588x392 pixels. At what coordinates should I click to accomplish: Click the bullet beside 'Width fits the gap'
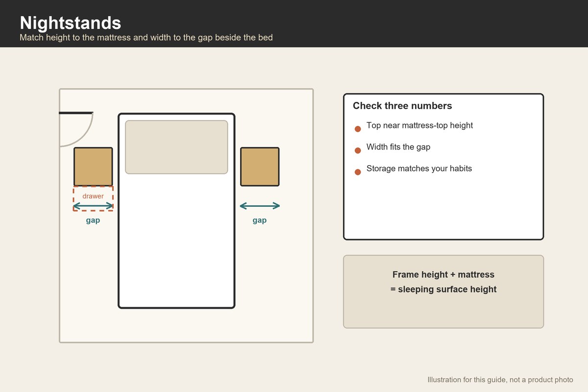coord(358,150)
